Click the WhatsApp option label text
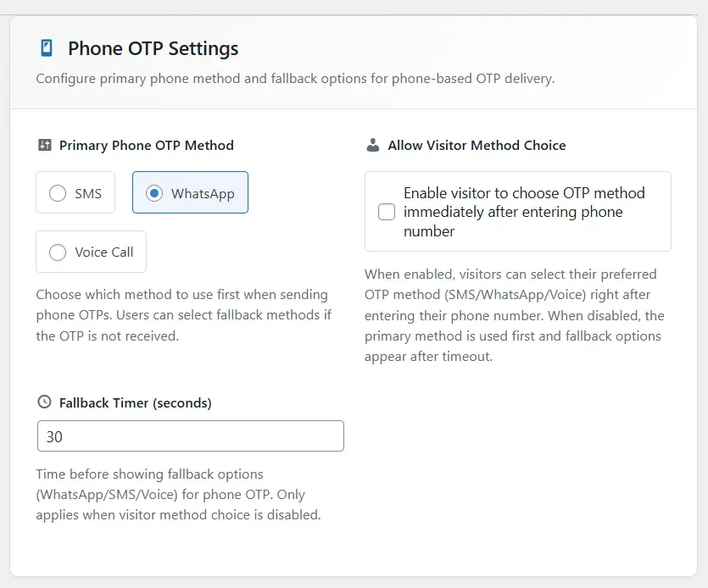The width and height of the screenshot is (708, 588). click(203, 193)
